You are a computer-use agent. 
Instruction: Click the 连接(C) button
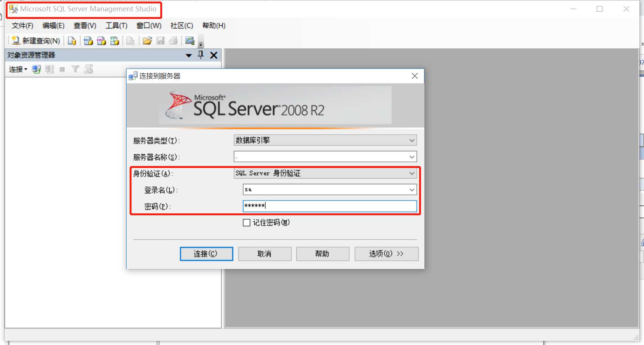(x=206, y=254)
